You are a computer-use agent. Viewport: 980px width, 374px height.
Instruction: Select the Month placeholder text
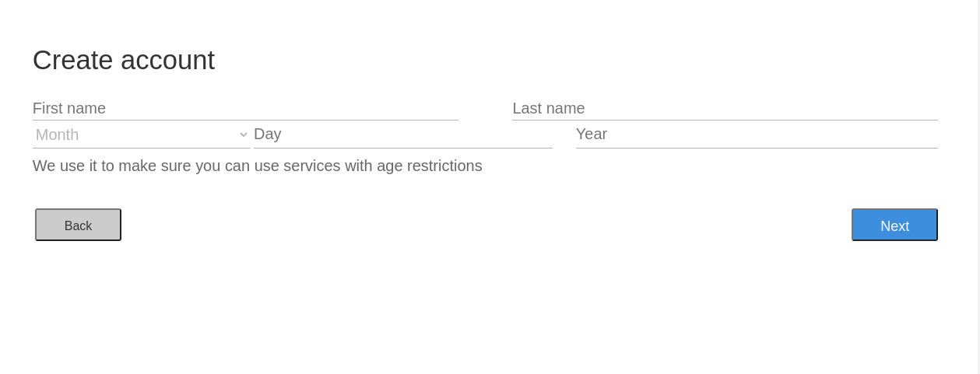click(58, 135)
